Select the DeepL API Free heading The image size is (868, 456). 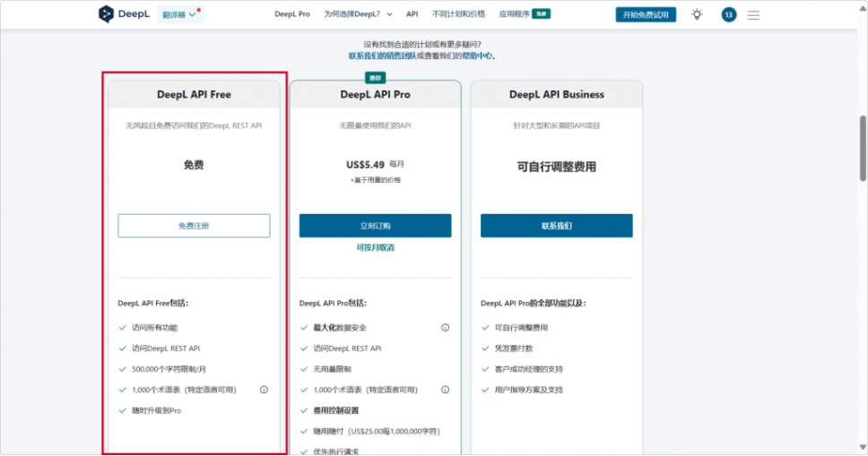click(194, 95)
